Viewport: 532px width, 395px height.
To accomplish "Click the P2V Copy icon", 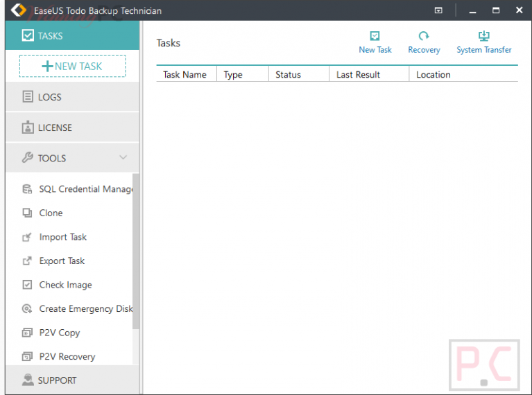I will pos(27,333).
